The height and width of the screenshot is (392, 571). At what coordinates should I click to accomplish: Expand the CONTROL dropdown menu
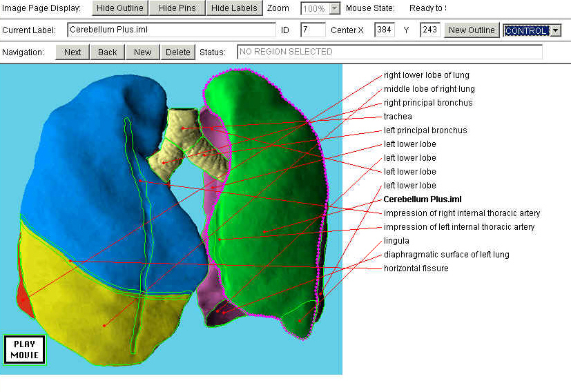pos(555,30)
